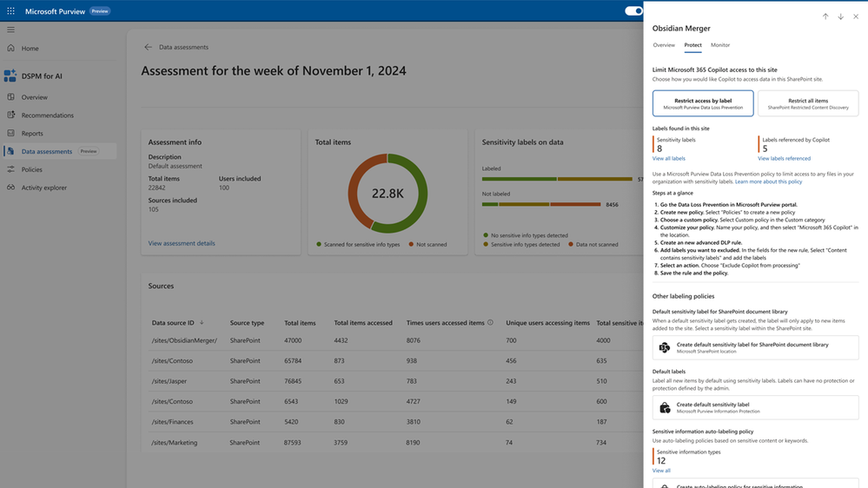Open Reports in the sidebar
The height and width of the screenshot is (488, 868).
pos(32,134)
